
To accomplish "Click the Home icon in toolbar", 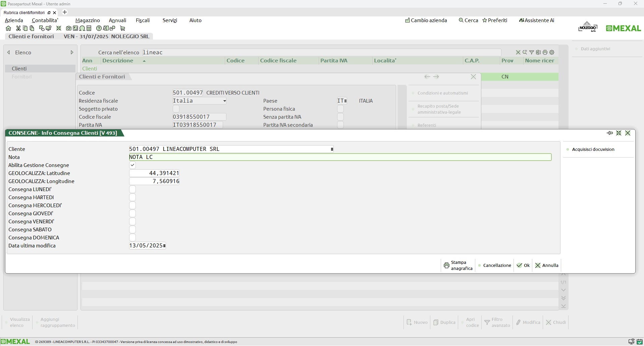I will pos(8,28).
